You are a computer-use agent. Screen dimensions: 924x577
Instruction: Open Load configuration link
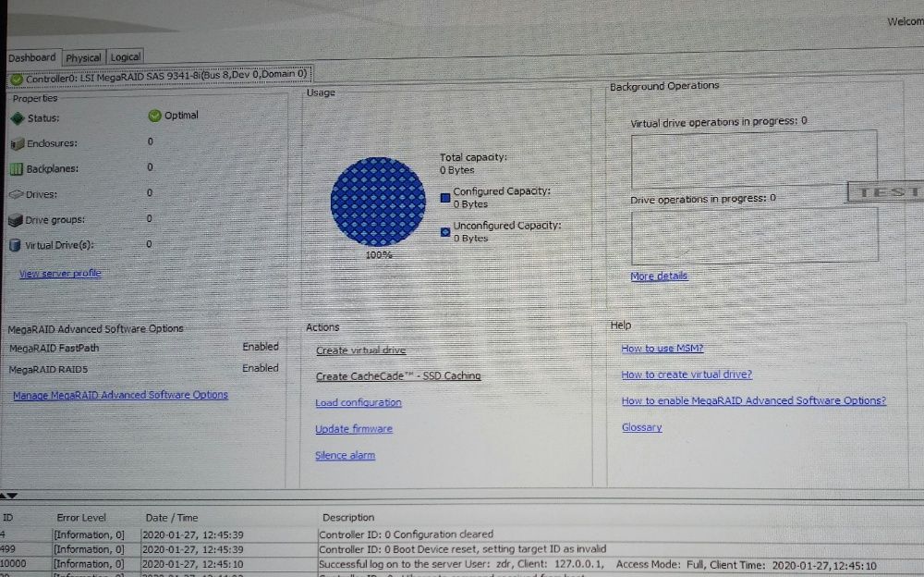[359, 402]
